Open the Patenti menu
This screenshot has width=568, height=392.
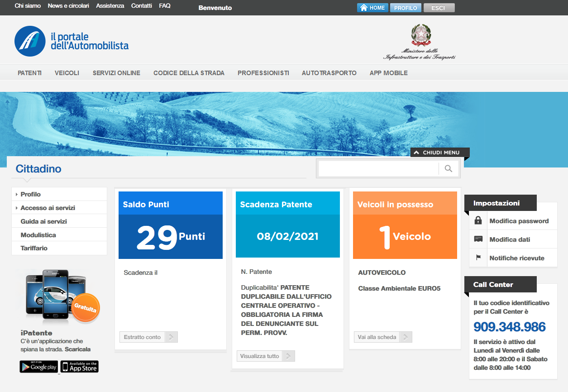click(x=30, y=73)
